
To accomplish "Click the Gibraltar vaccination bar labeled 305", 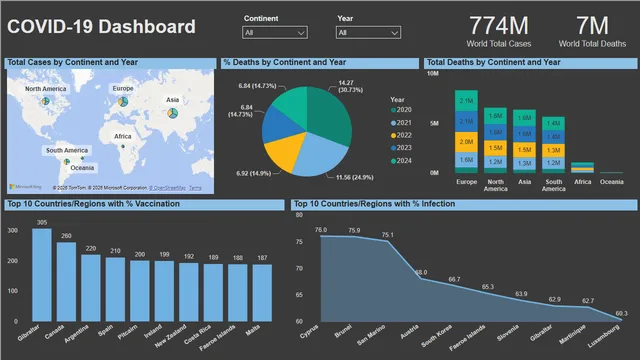I will point(42,275).
